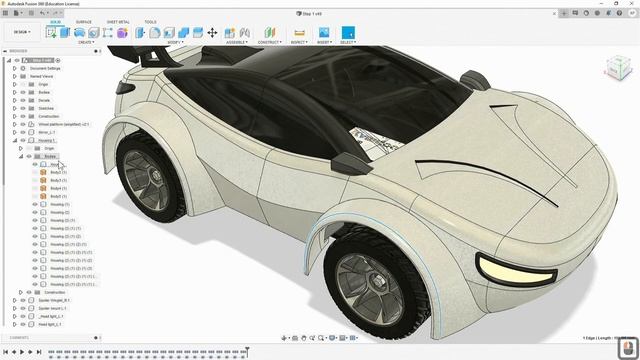This screenshot has width=640, height=360.
Task: Switch to the SOLID tab
Action: [x=56, y=22]
